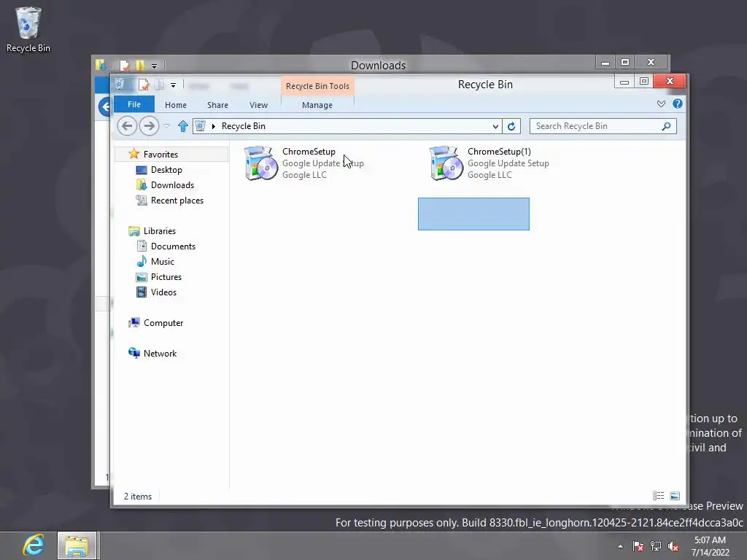Click the search magnifier icon
This screenshot has height=560, width=747.
click(667, 126)
